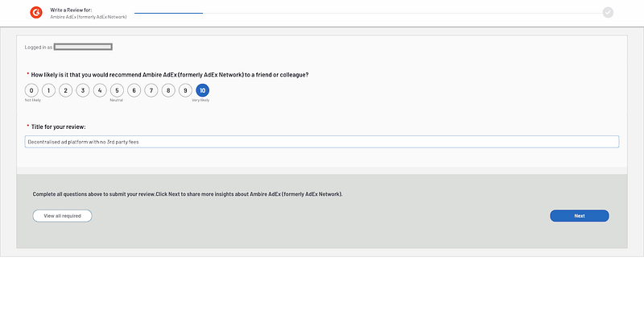Screen dimensions: 644x336
Task: Click the logged-in username box
Action: tap(83, 47)
